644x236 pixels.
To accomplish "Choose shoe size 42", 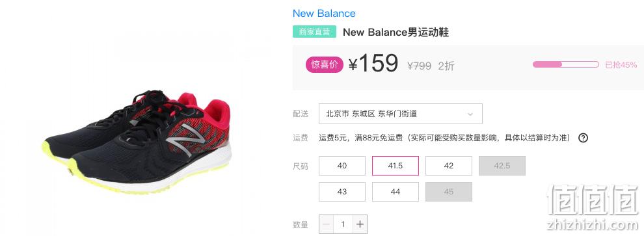I will [x=448, y=166].
